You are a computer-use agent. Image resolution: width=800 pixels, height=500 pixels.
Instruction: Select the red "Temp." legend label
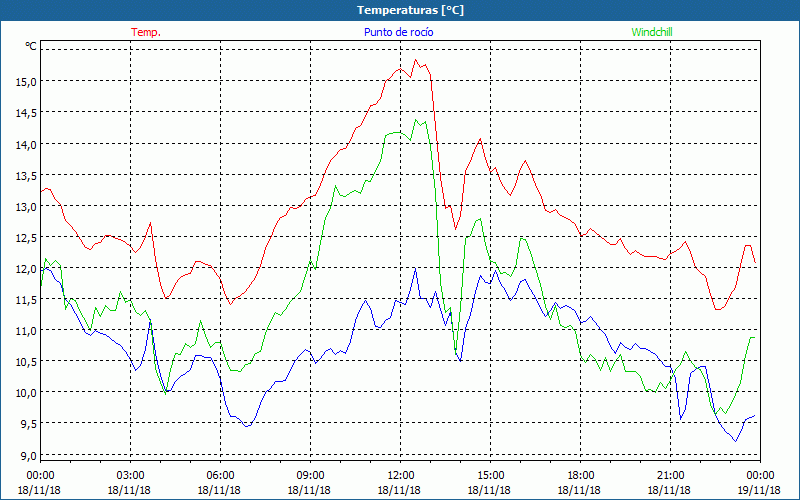pos(146,32)
